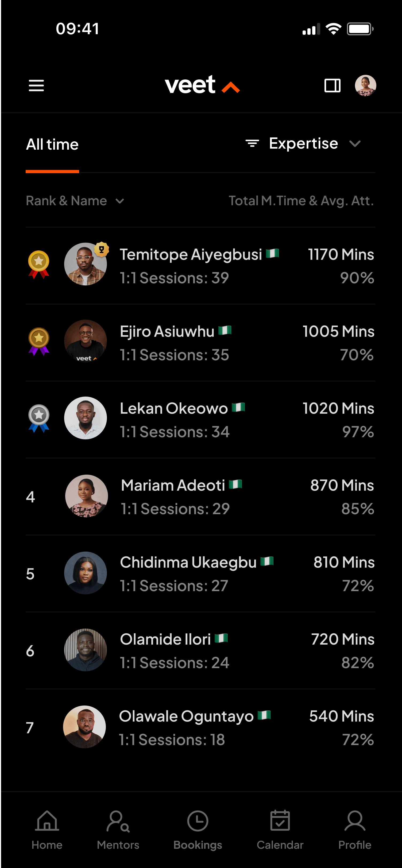
Task: Click Total M.Time & Avg. Att. header
Action: pyautogui.click(x=301, y=201)
